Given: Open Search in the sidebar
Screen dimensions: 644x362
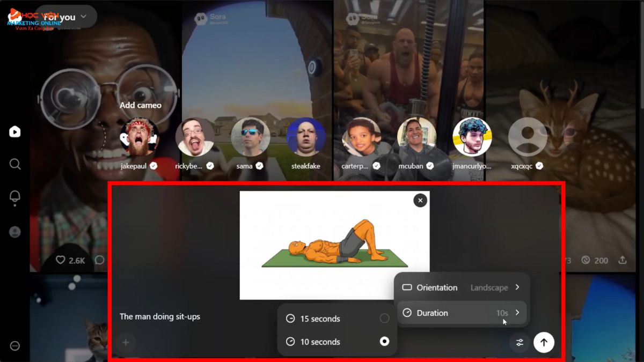Looking at the screenshot, I should (14, 164).
